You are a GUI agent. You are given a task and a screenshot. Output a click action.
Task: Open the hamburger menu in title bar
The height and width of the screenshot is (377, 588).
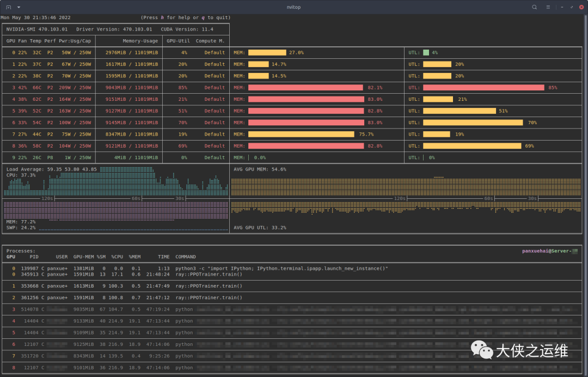pos(548,7)
